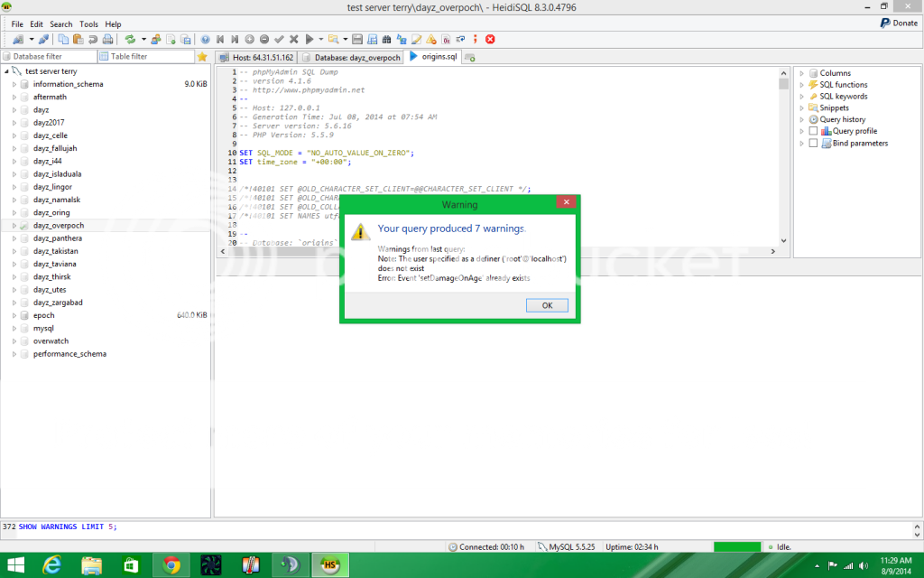This screenshot has width=924, height=578.
Task: Select the aftermath database in tree
Action: point(51,98)
